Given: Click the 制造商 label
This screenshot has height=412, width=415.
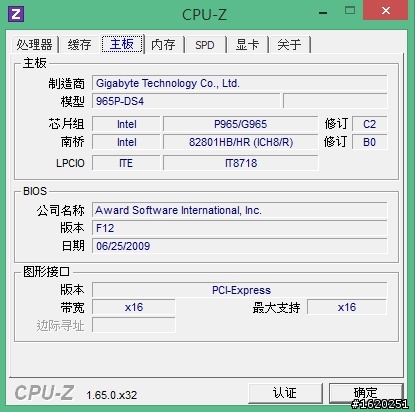Looking at the screenshot, I should (x=67, y=83).
